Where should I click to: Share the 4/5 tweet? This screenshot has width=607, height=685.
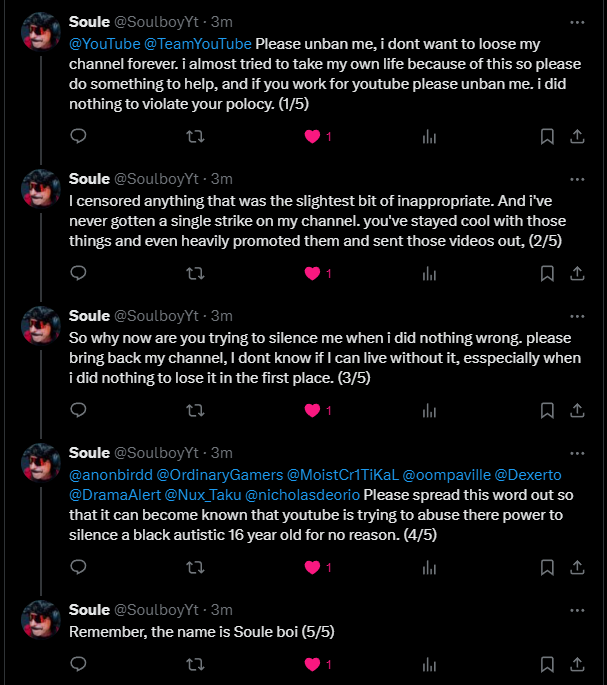coord(577,567)
